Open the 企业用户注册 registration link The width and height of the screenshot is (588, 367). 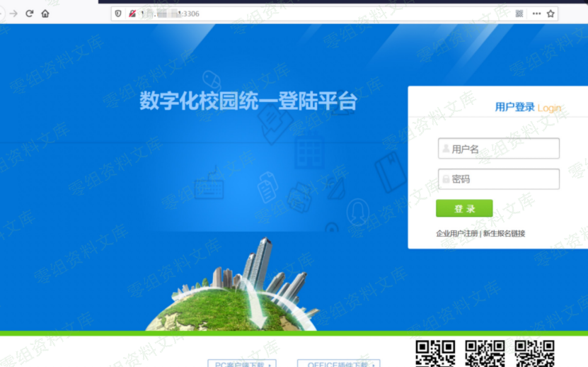click(x=457, y=233)
